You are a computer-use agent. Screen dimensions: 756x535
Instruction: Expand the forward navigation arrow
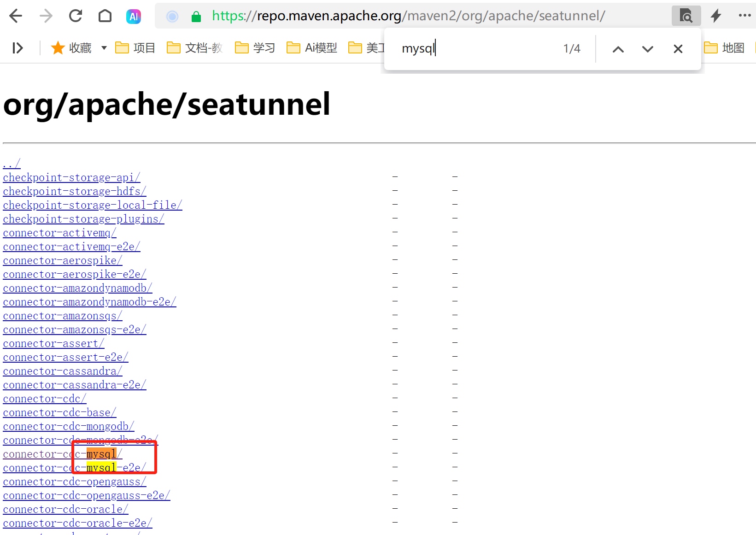click(x=45, y=16)
